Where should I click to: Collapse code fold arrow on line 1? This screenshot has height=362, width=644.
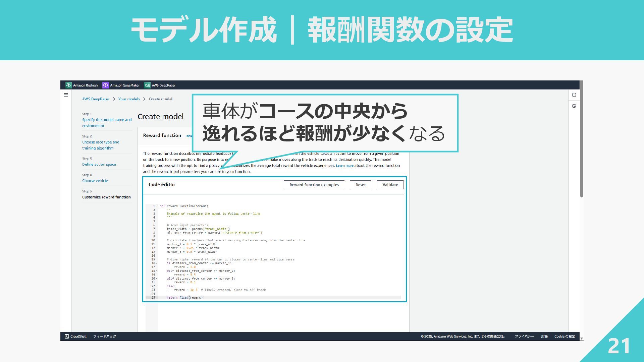(157, 206)
